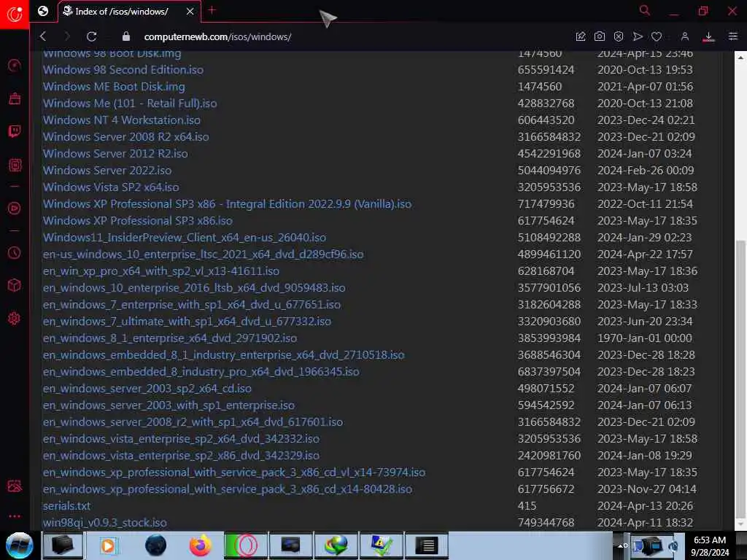Open the Twitch panel in sidebar
Viewport: 747px width, 560px height.
pyautogui.click(x=15, y=131)
